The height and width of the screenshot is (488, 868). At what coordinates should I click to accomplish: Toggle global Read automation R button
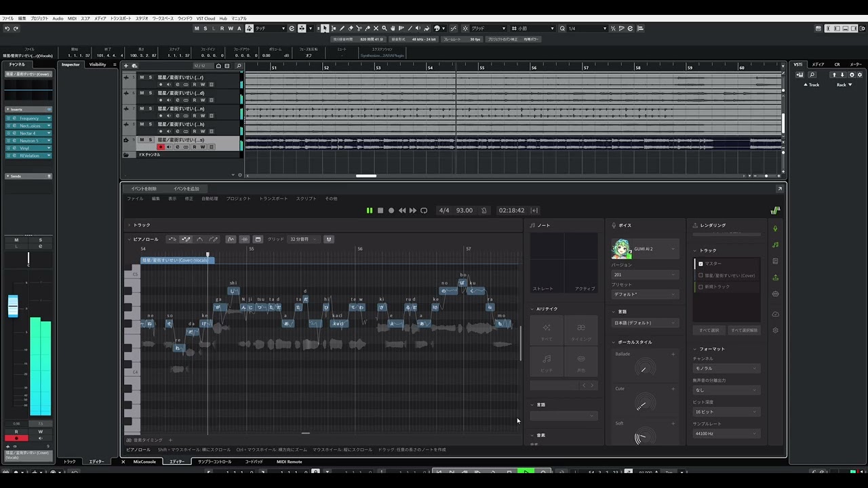pyautogui.click(x=222, y=28)
